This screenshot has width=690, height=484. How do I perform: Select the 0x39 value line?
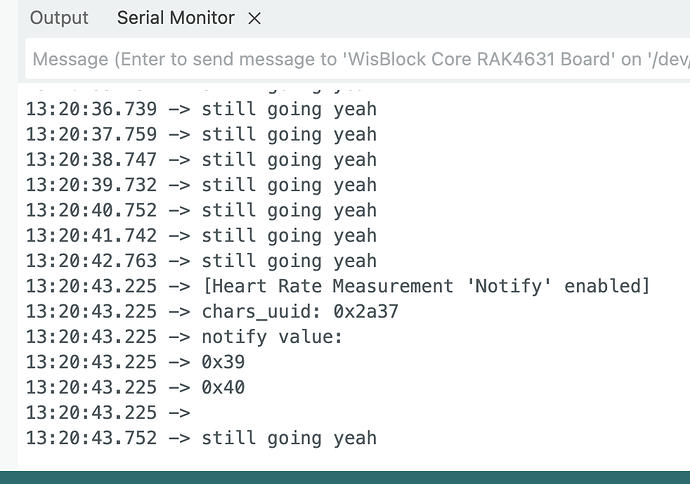pos(135,362)
